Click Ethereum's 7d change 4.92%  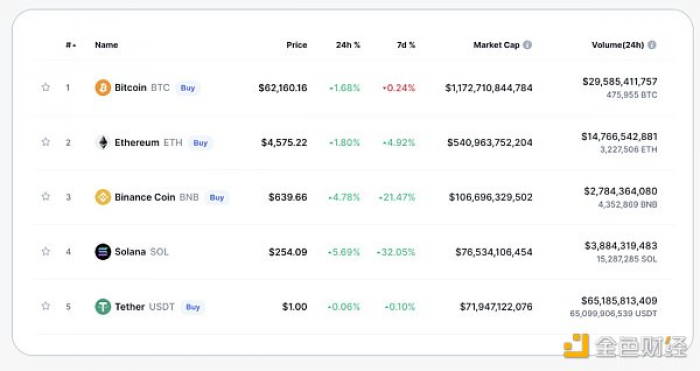399,142
